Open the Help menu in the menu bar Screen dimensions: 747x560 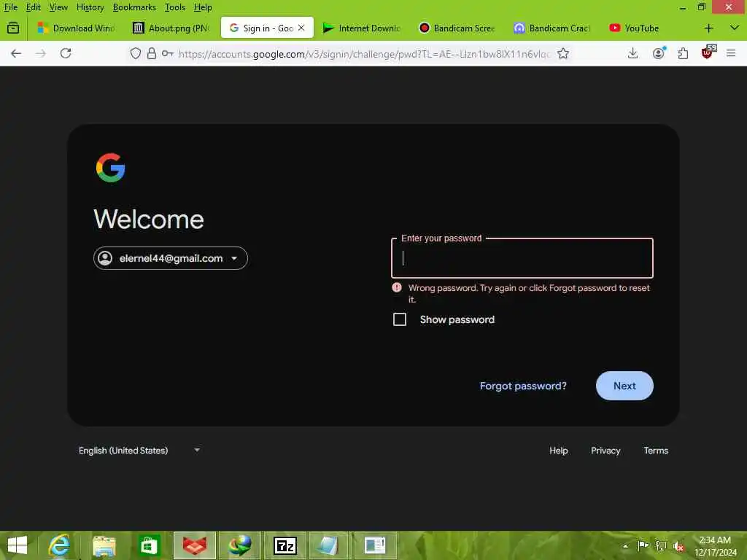pos(203,7)
